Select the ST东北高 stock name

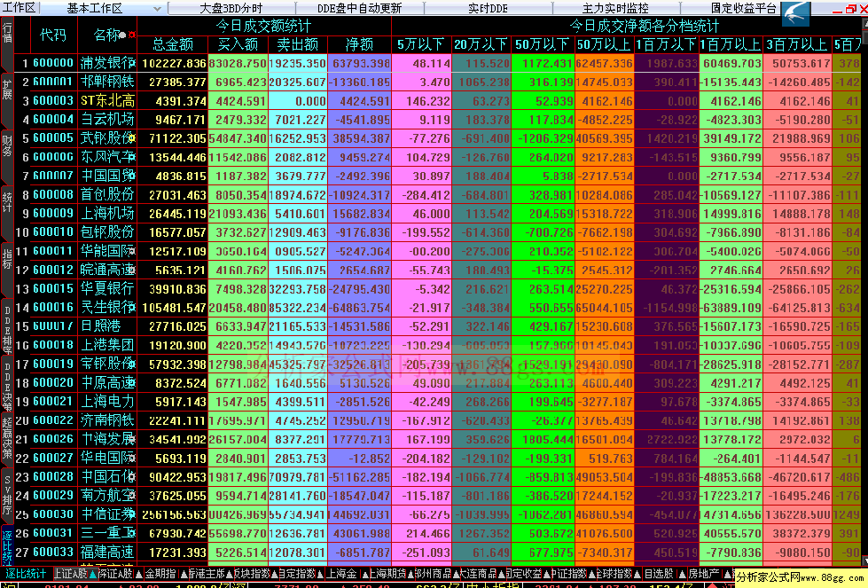point(107,101)
